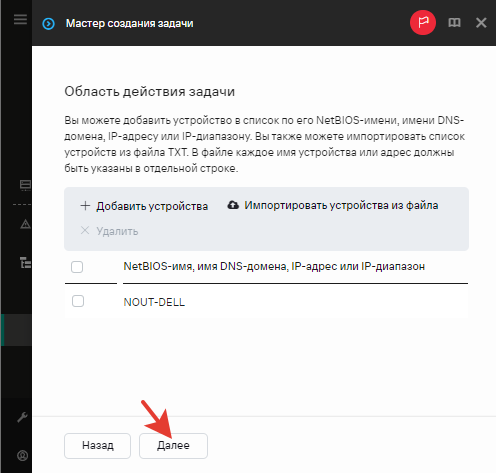Click the blue circled arrow wizard icon
The width and height of the screenshot is (496, 473).
tap(49, 24)
